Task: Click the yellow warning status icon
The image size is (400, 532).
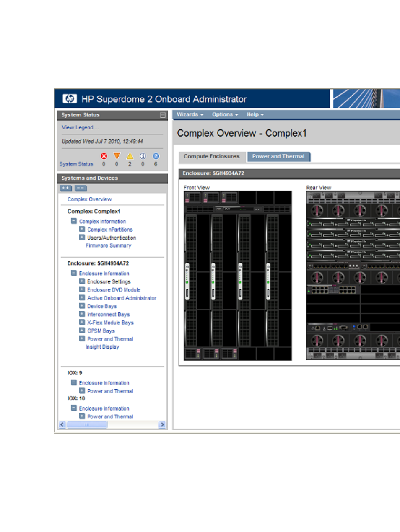Action: [130, 156]
